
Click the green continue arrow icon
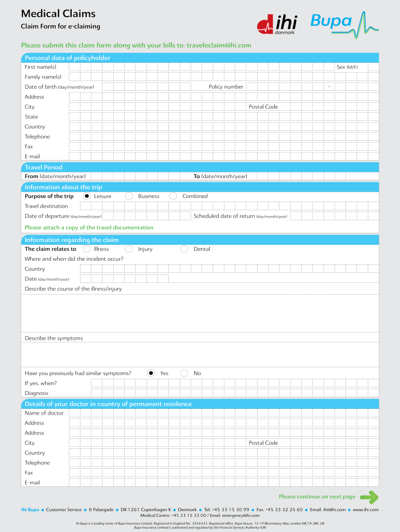coord(369,497)
